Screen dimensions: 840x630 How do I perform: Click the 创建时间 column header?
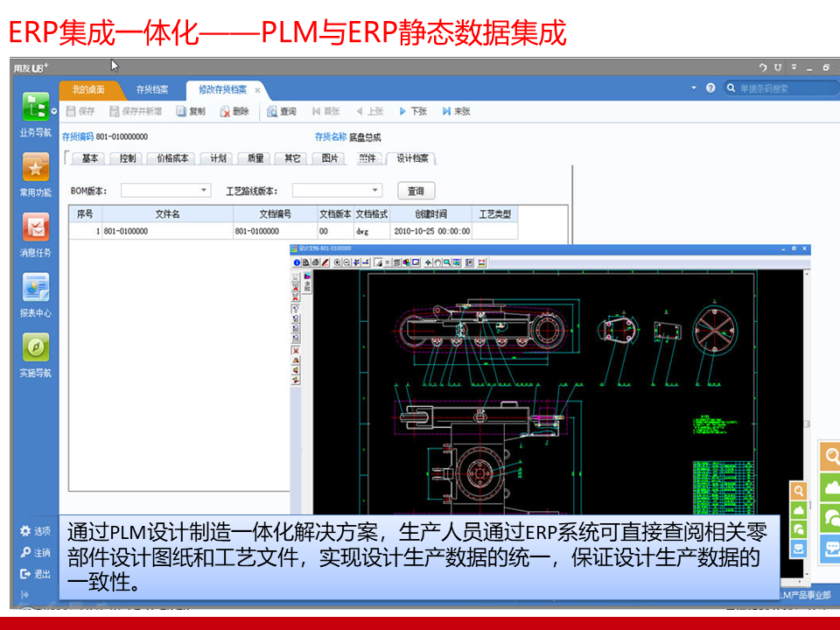click(x=430, y=214)
